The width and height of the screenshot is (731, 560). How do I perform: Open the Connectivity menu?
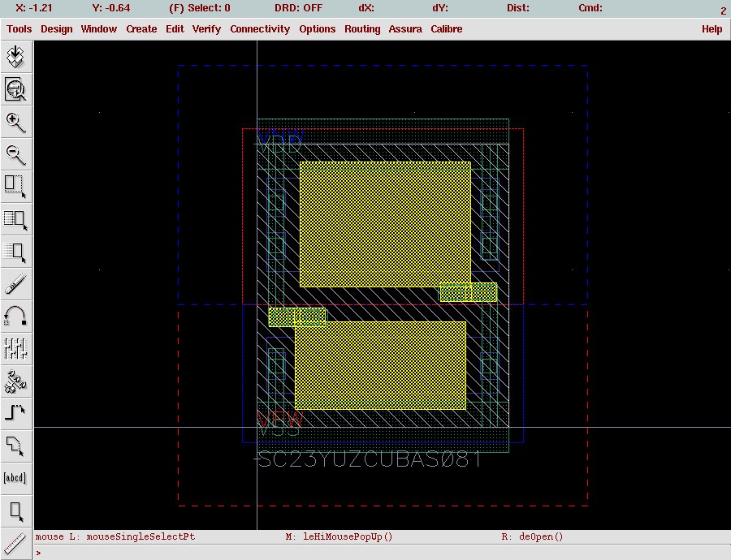260,29
